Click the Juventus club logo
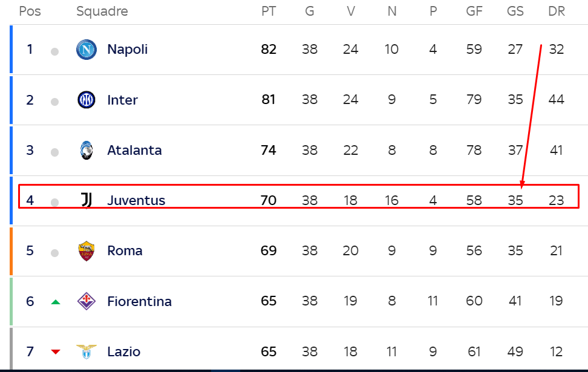Screen dimensions: 588x372 pyautogui.click(x=87, y=200)
